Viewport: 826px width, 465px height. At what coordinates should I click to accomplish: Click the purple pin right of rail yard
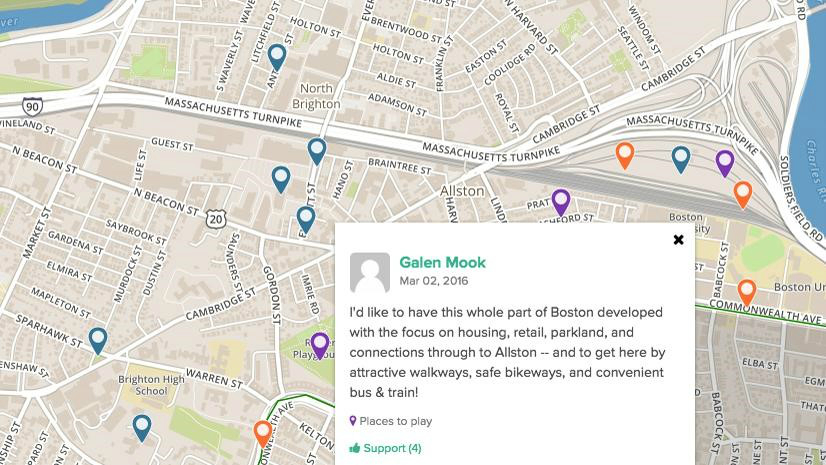(x=725, y=163)
